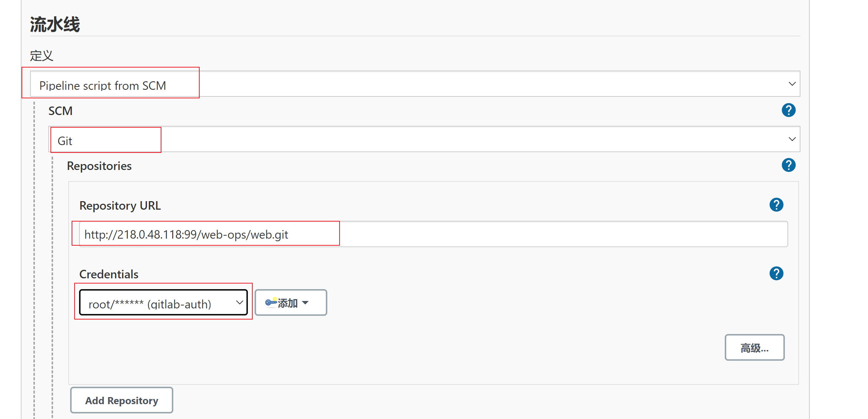Click the chevron of the 定义 dropdown
The height and width of the screenshot is (419, 868).
click(x=792, y=84)
